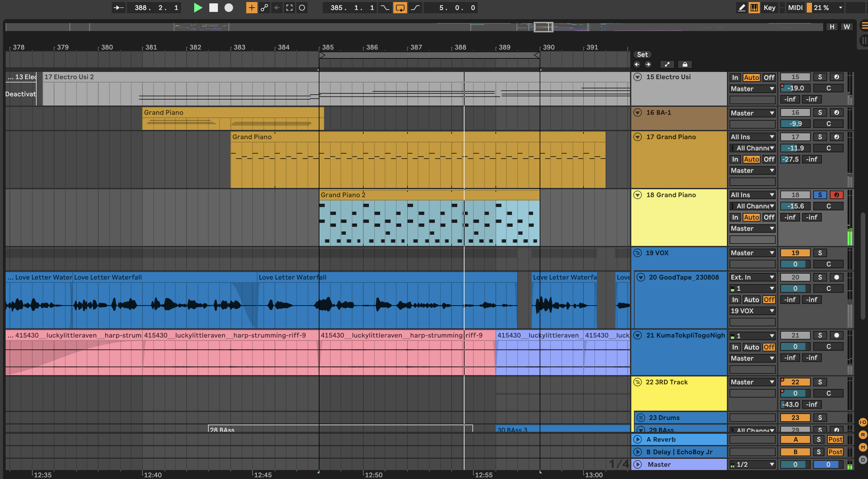Toggle track activator 19 VOX

[795, 253]
